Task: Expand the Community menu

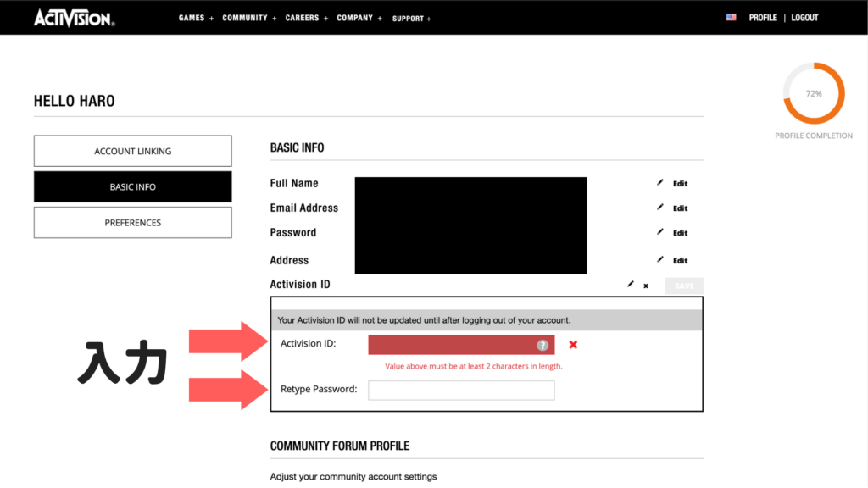Action: click(x=250, y=19)
